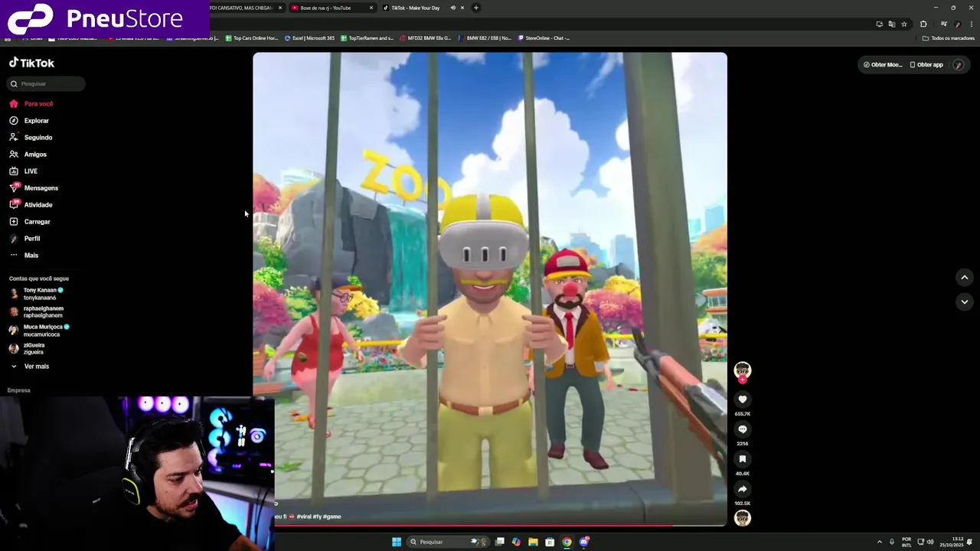Bookmark the video to favorites
The height and width of the screenshot is (551, 980).
tap(742, 459)
